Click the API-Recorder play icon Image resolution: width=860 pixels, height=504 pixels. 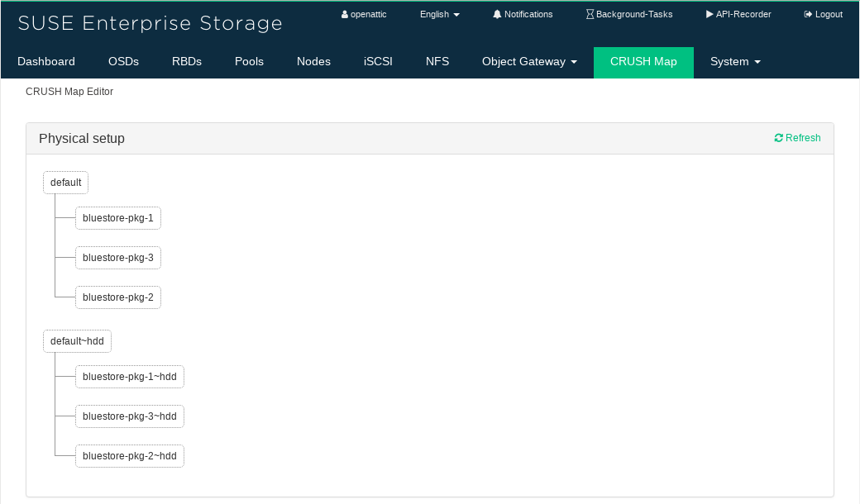[x=709, y=15]
